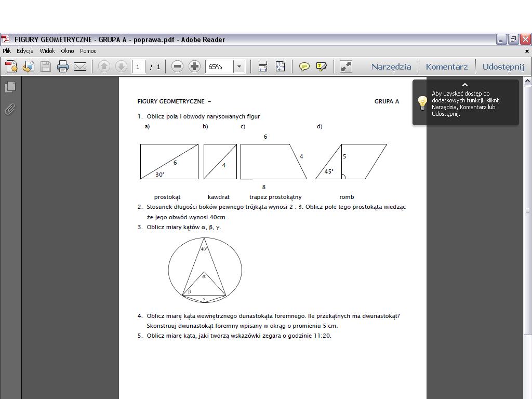Click the Create PDF icon in toolbar
Screen dimensions: 532x399
point(11,66)
